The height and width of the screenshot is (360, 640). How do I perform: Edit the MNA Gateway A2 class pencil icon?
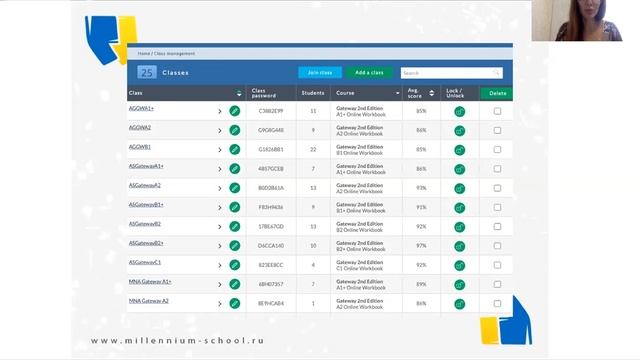click(x=235, y=303)
